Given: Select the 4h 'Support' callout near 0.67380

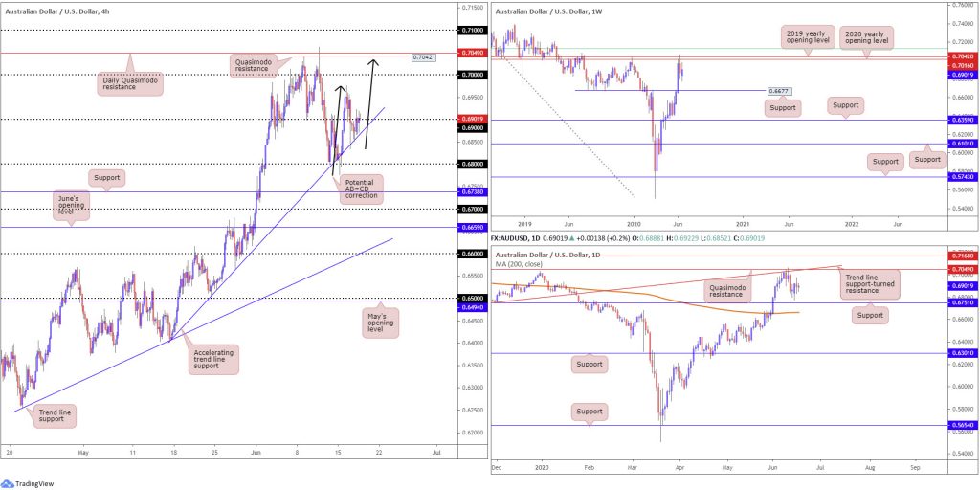Looking at the screenshot, I should coord(106,177).
